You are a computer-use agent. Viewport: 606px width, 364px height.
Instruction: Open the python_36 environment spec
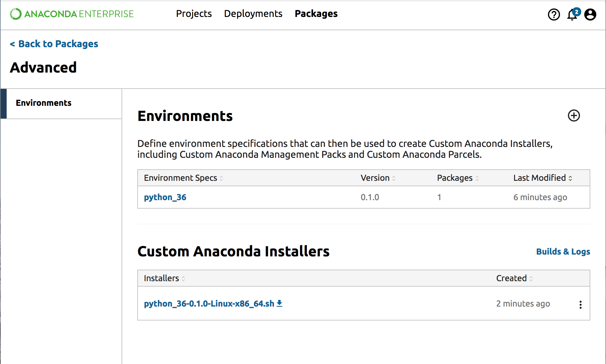pyautogui.click(x=165, y=197)
